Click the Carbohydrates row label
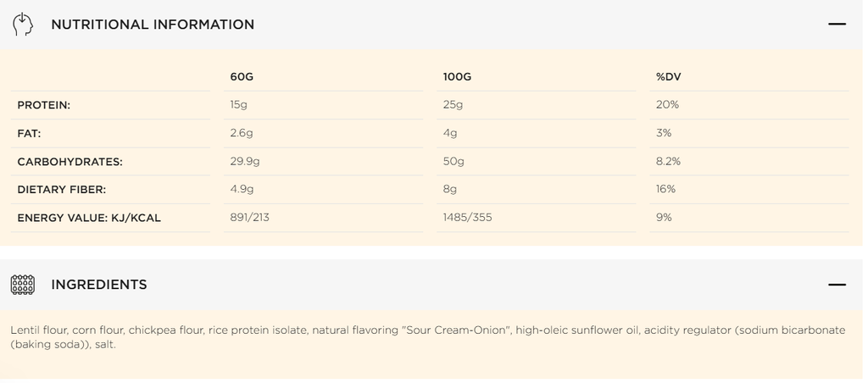The width and height of the screenshot is (868, 383). click(70, 161)
